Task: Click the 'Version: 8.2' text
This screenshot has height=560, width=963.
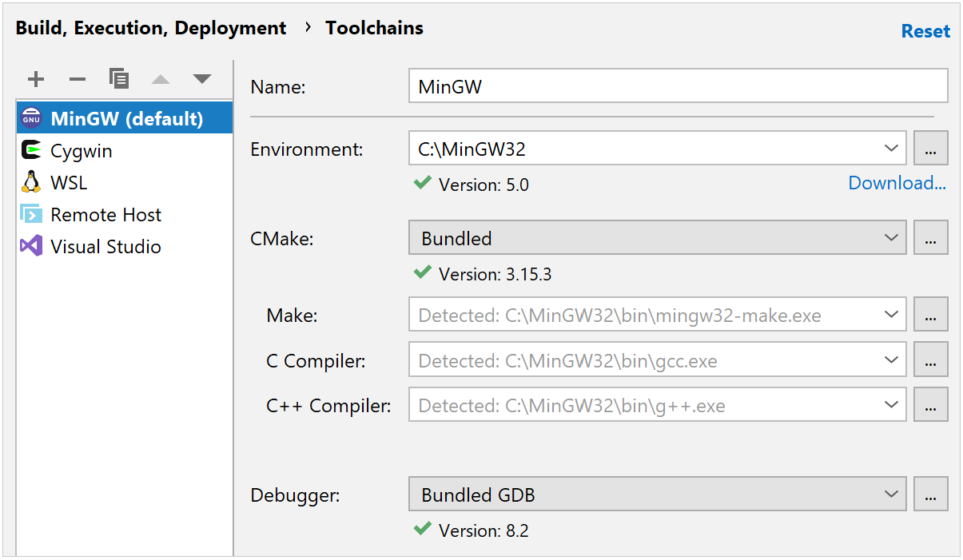Action: (483, 530)
